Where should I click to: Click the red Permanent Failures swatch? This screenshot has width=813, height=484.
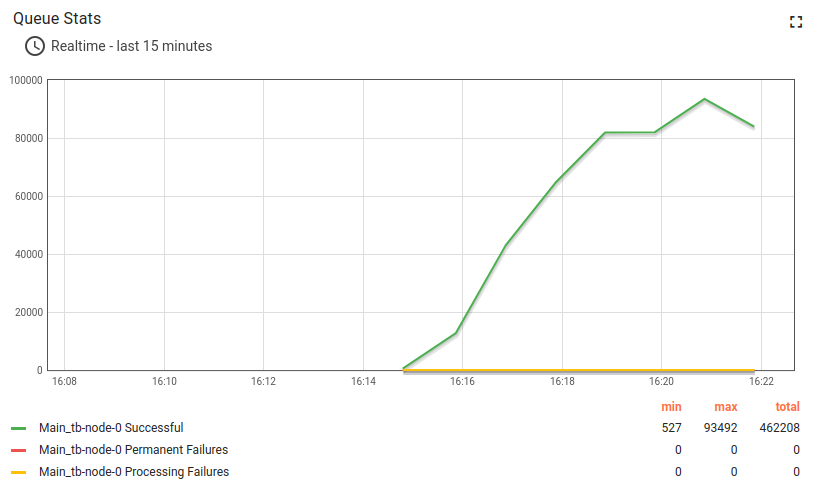(x=18, y=450)
